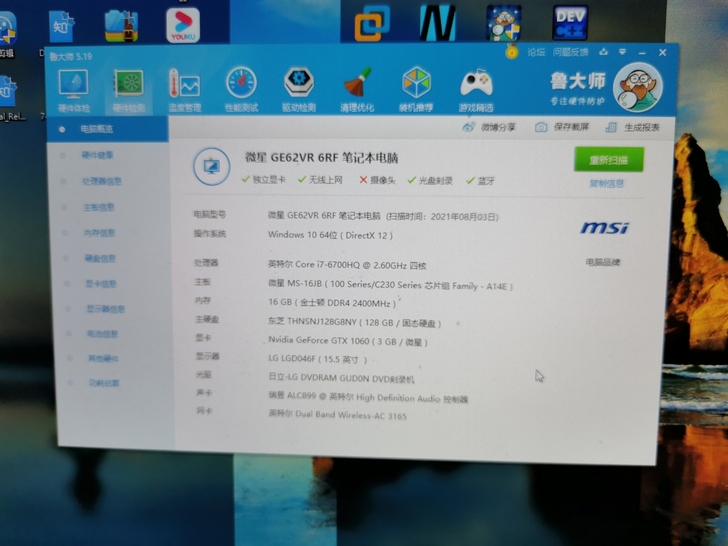Click 生成报表 to generate report
The width and height of the screenshot is (728, 546).
(633, 128)
